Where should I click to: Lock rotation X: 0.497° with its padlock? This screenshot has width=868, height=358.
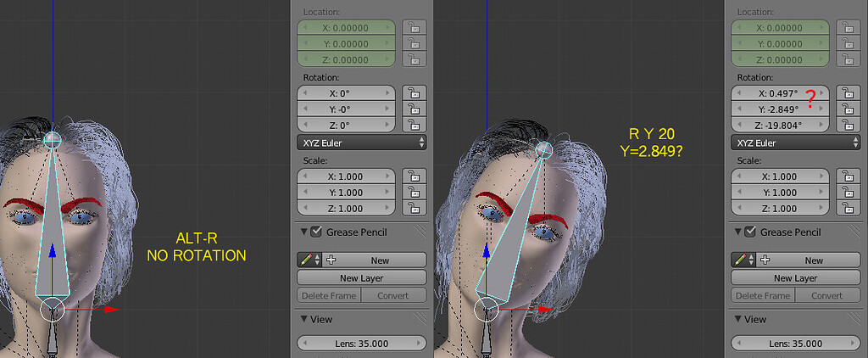848,93
